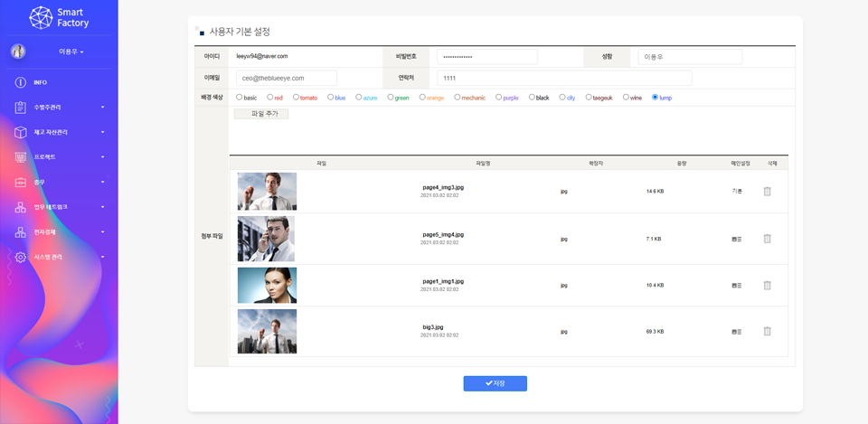The width and height of the screenshot is (868, 424).
Task: Expand the 재고 자산관리 menu arrow
Action: coord(102,133)
